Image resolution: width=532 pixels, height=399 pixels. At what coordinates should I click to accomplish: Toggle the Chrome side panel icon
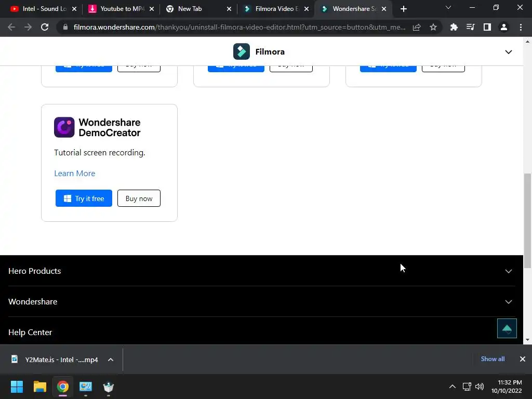487,27
